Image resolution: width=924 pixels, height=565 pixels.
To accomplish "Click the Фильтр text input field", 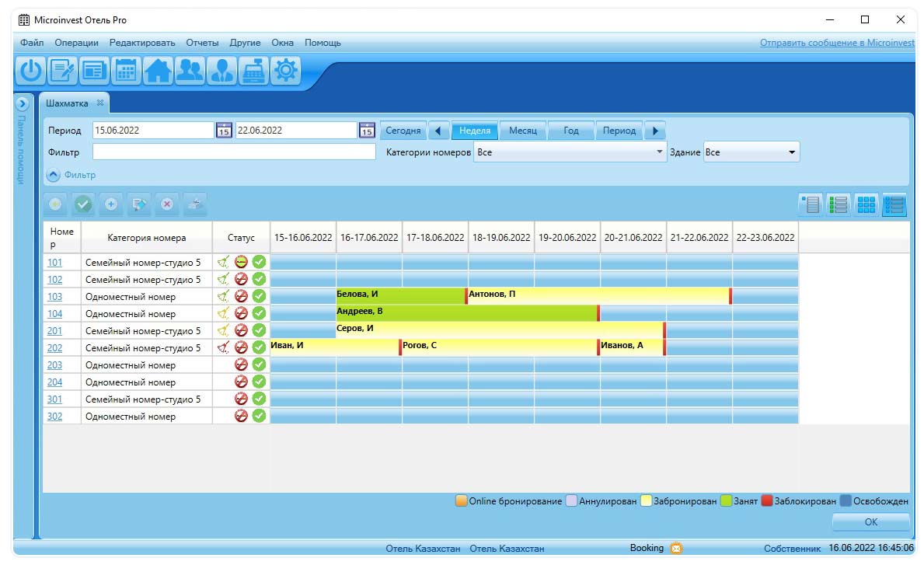I will click(233, 152).
